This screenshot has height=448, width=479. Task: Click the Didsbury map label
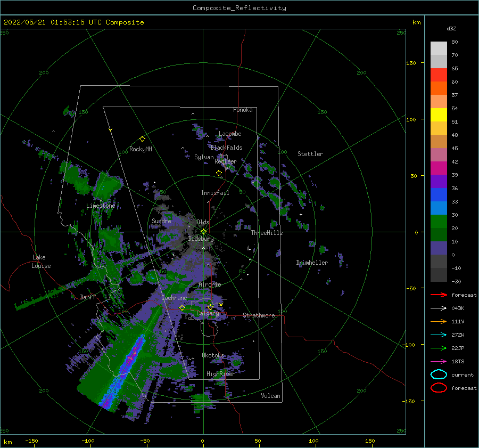[x=201, y=239]
